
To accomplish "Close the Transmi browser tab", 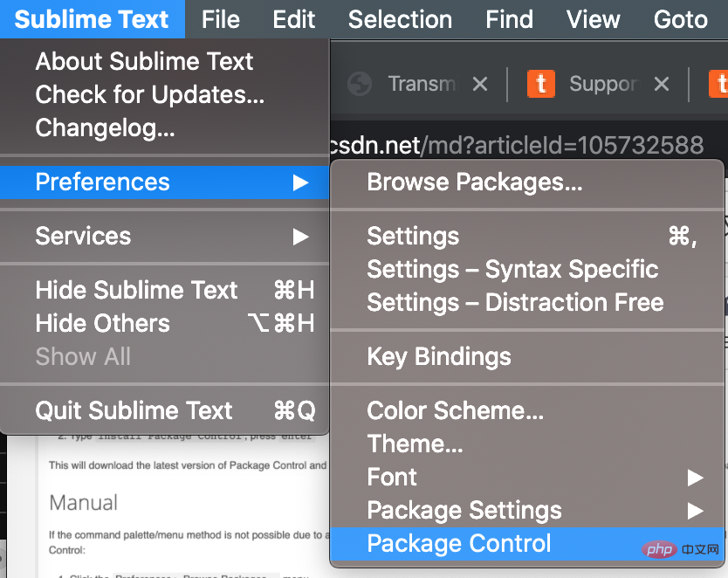I will 480,84.
